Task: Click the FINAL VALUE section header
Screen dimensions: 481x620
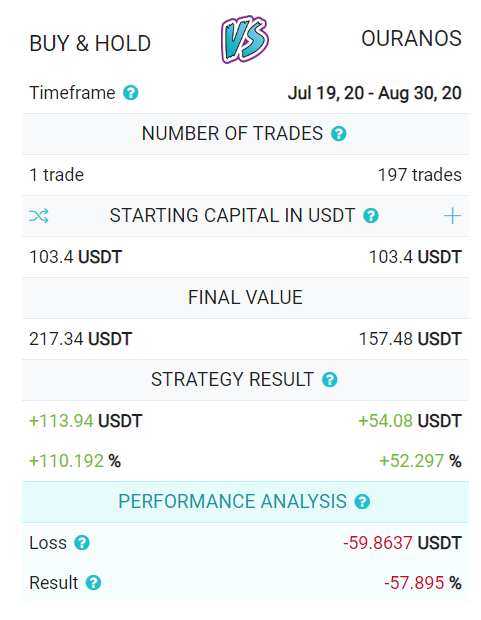Action: pyautogui.click(x=245, y=298)
